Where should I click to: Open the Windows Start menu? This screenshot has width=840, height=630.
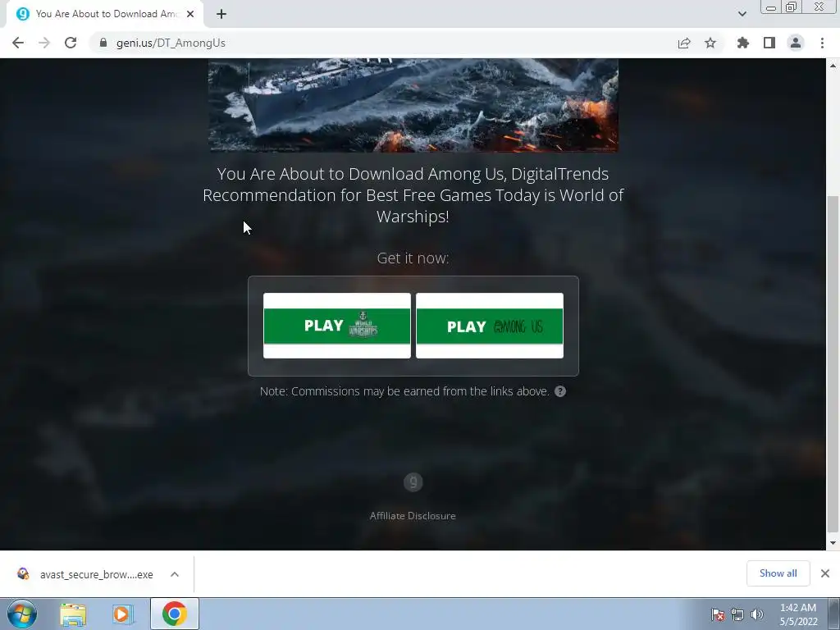(22, 614)
